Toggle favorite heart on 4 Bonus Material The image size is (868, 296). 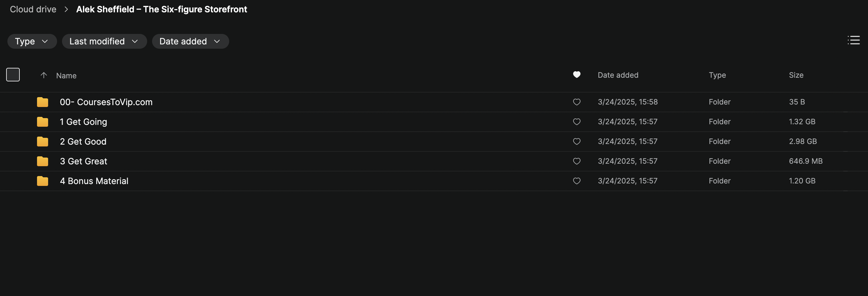[x=577, y=181]
